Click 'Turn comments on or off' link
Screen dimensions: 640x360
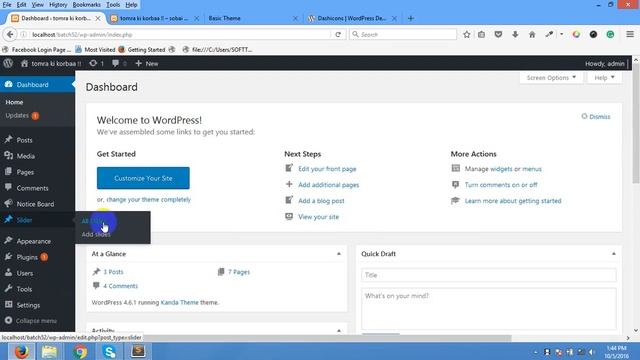click(x=501, y=184)
